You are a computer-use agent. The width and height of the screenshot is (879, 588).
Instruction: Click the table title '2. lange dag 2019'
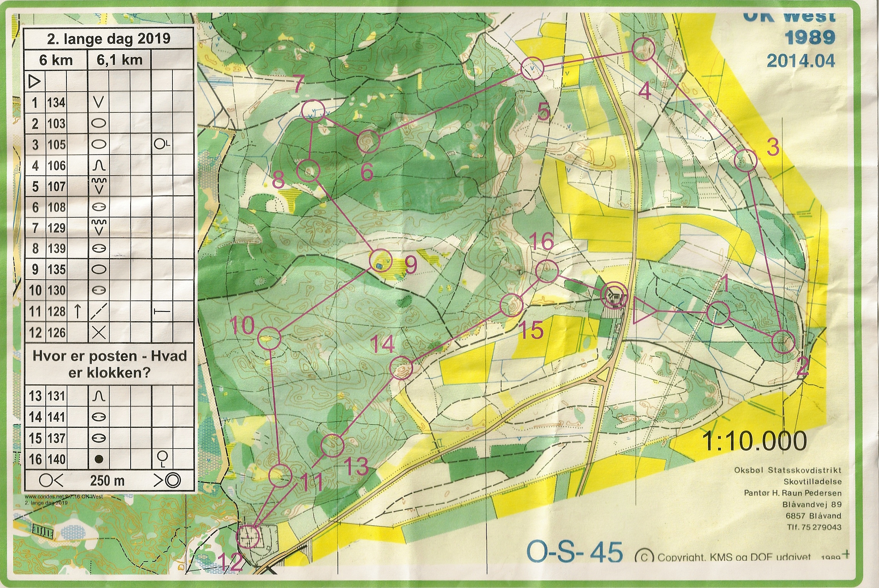[x=108, y=39]
